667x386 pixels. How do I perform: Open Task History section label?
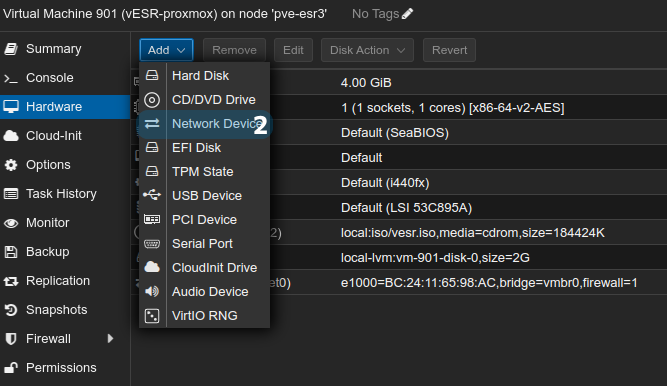point(61,194)
